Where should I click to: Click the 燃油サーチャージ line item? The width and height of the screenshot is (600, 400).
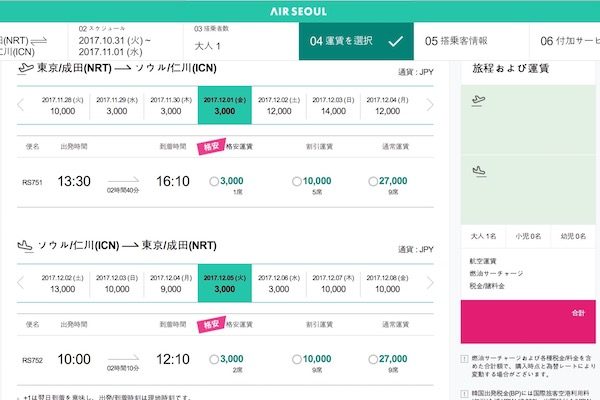(x=496, y=274)
